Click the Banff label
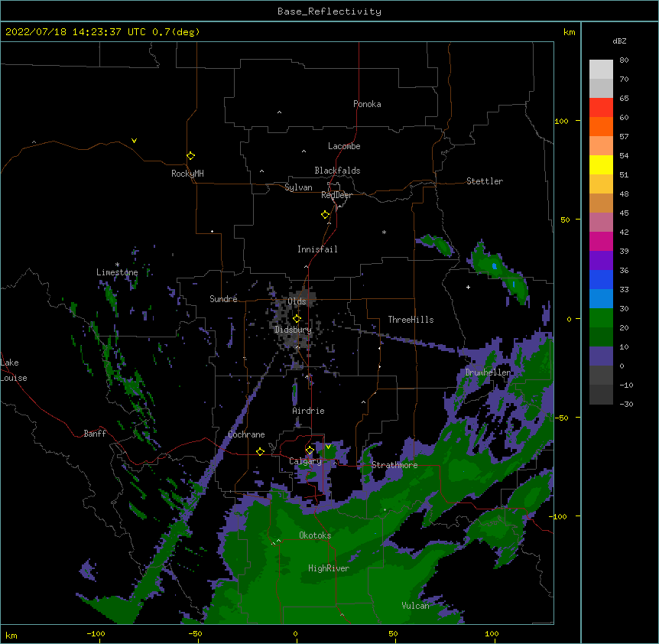Viewport: 659px width, 644px height. (x=95, y=434)
